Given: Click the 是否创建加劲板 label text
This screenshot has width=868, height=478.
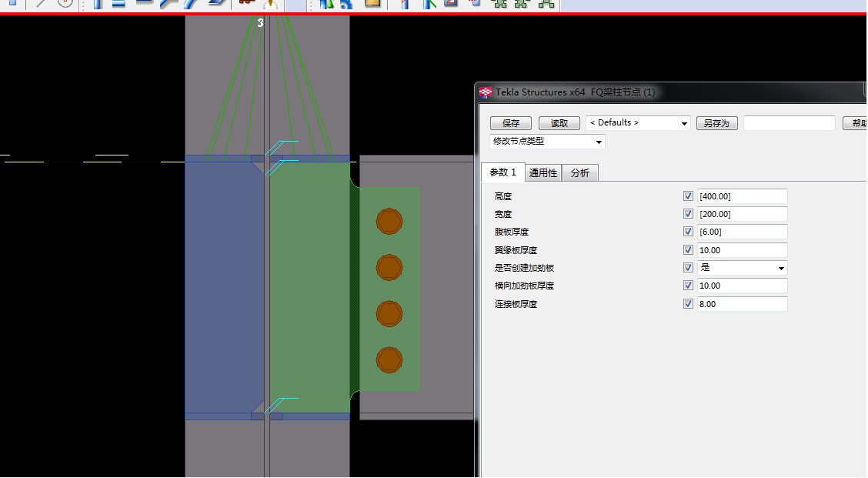Looking at the screenshot, I should click(524, 268).
